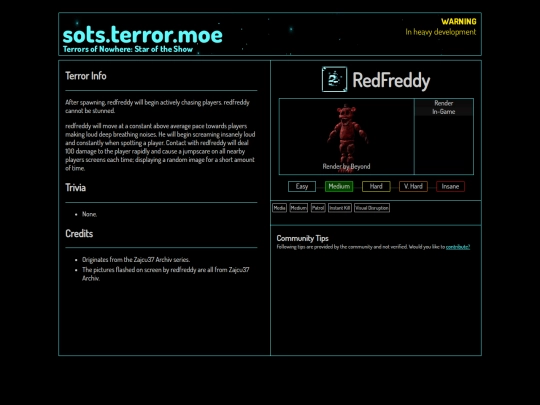Choose the Medium difficulty button

[339, 186]
